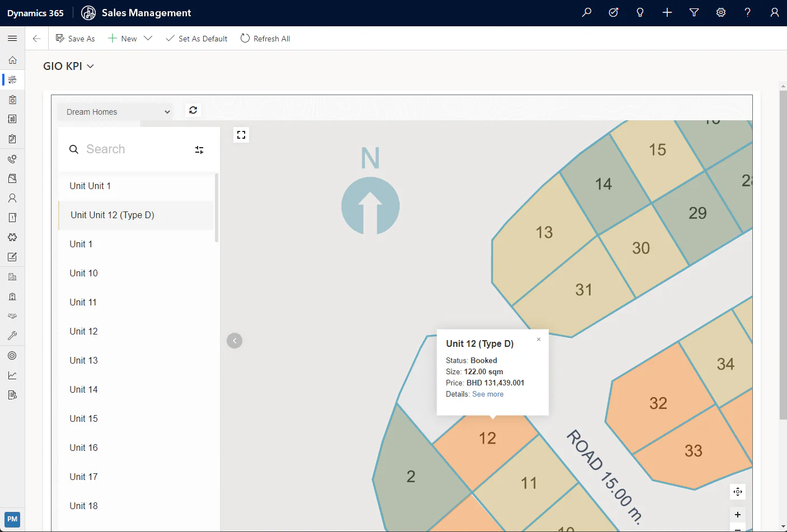Expand map to full screen

(x=241, y=135)
